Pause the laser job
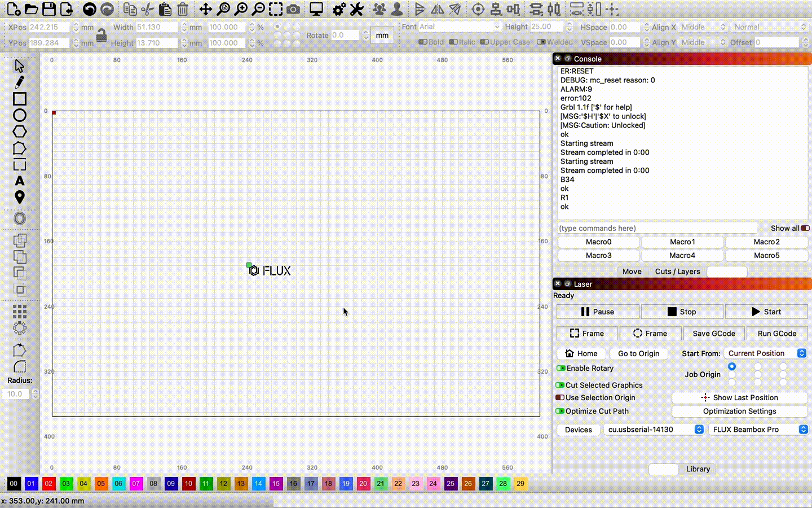Image resolution: width=812 pixels, height=508 pixels. click(598, 312)
